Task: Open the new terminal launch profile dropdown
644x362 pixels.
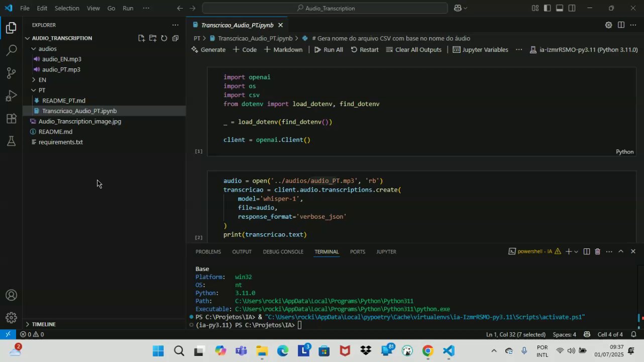Action: click(576, 251)
